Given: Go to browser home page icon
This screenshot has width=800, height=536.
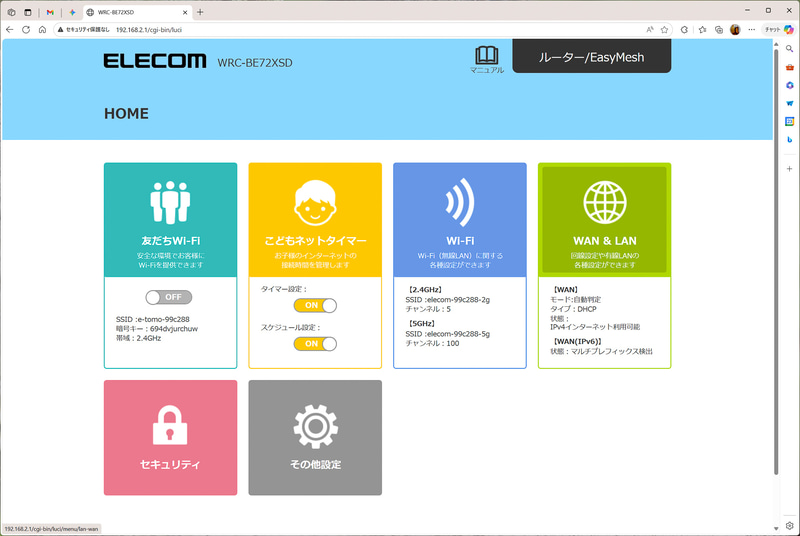Looking at the screenshot, I should [42, 30].
